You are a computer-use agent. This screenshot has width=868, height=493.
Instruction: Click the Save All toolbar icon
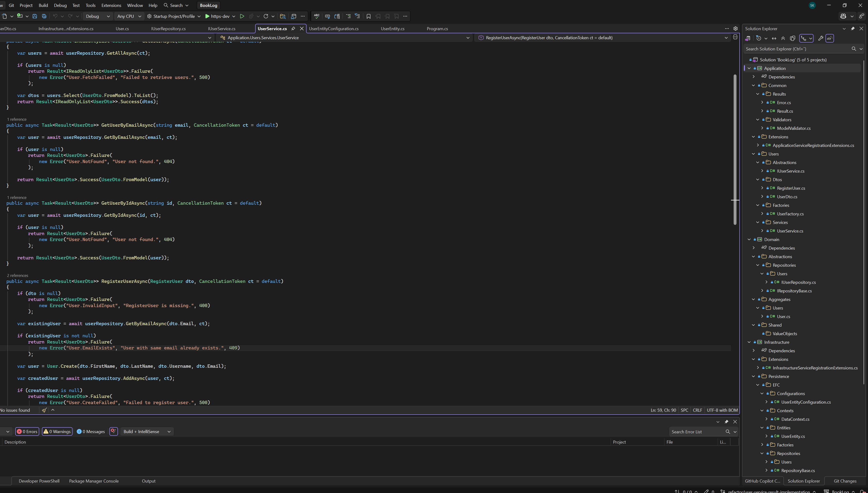44,16
